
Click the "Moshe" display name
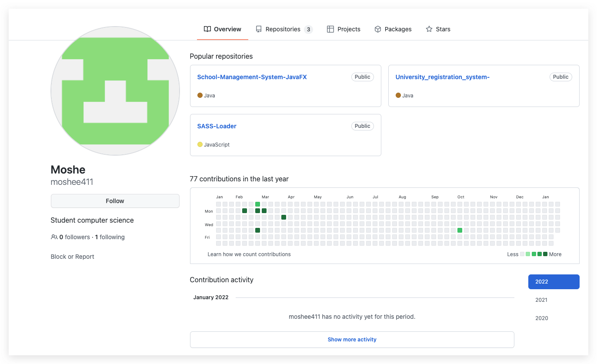68,170
